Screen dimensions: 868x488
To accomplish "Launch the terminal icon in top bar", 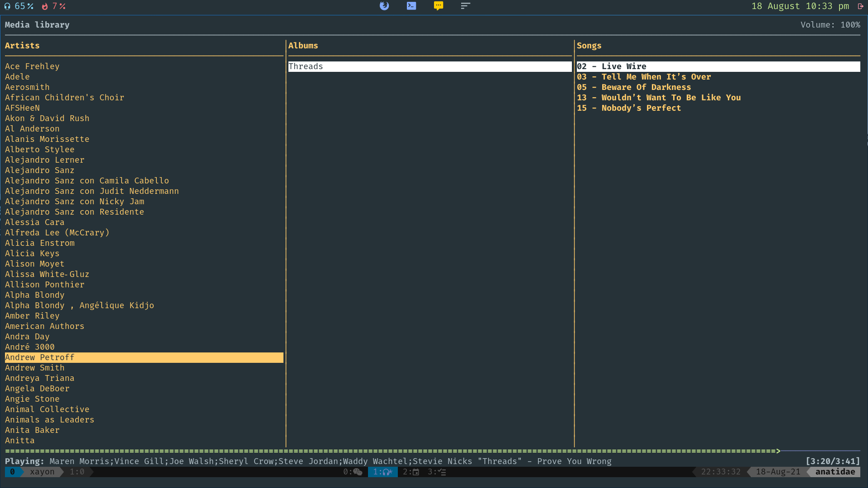I will click(411, 6).
